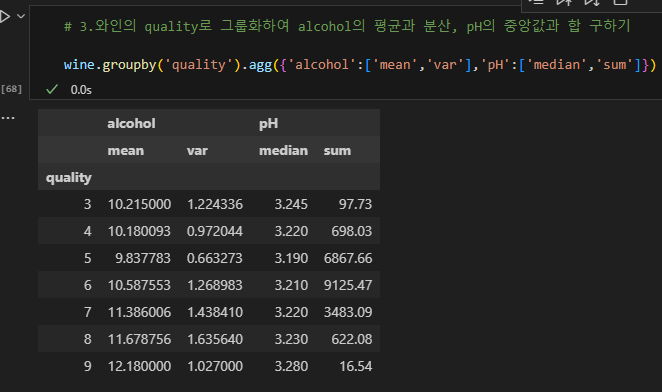Click sum value 698.03
The image size is (662, 392).
(352, 231)
